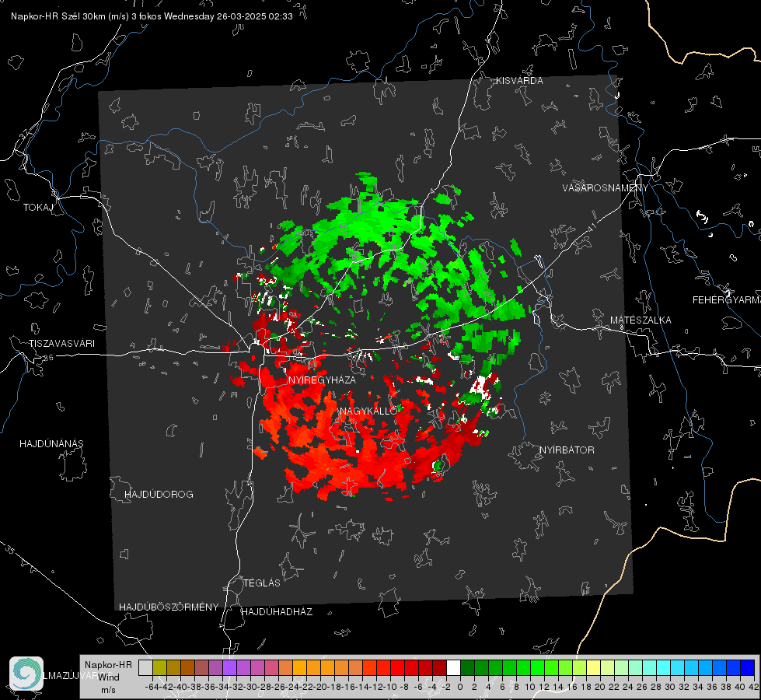Click the light gray first legend swatch
This screenshot has height=700, width=761.
pyautogui.click(x=145, y=667)
